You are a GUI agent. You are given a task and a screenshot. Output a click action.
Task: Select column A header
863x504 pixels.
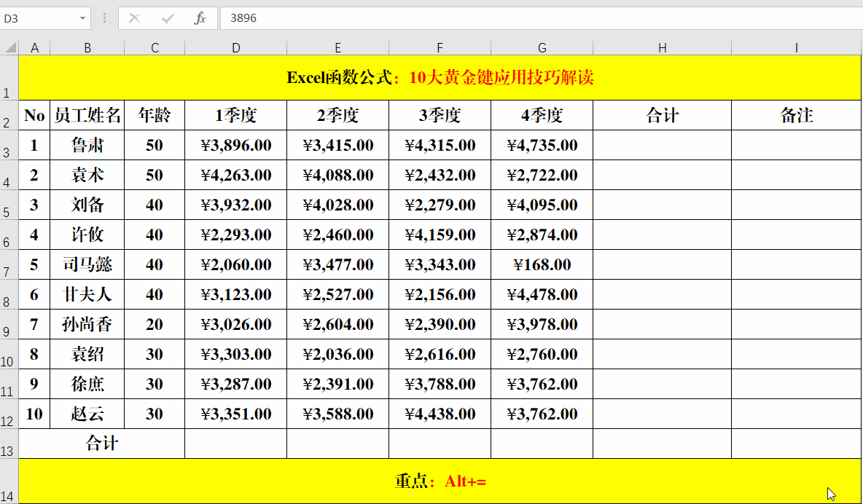pyautogui.click(x=35, y=48)
